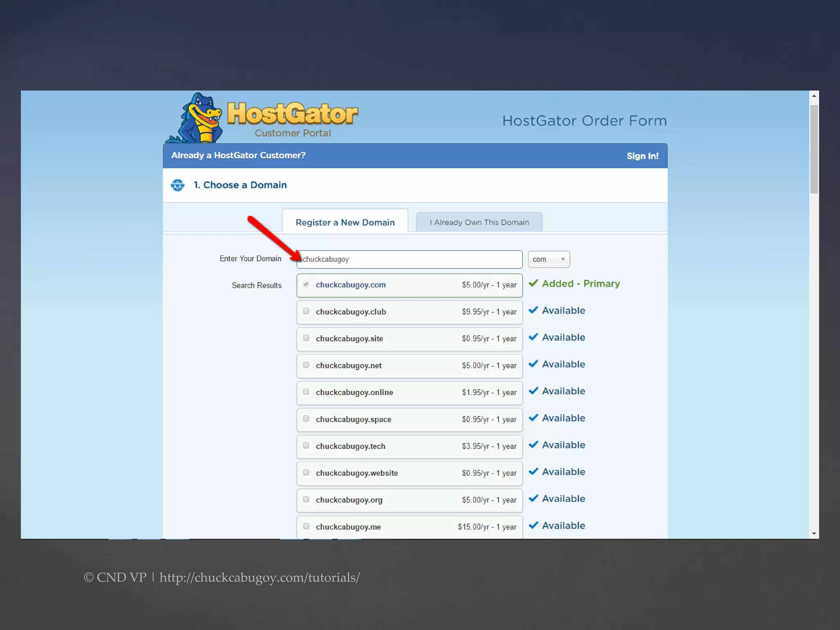Click the chuckcabugoy.club domain name
The width and height of the screenshot is (840, 630).
(x=351, y=312)
